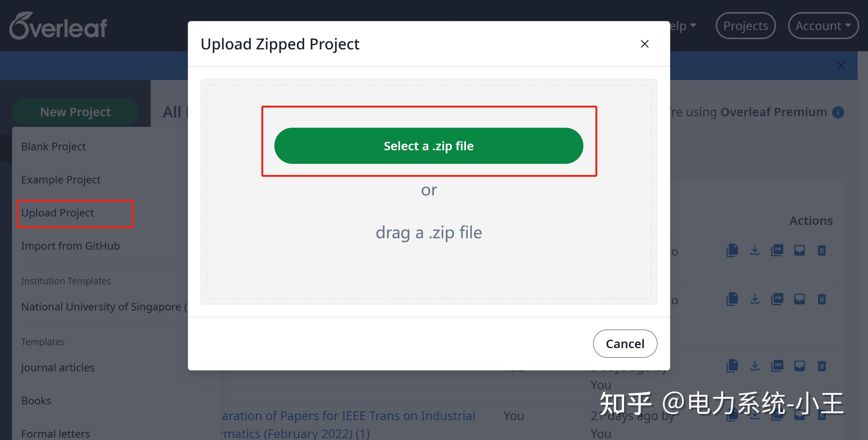868x440 pixels.
Task: Archive the first project in the list
Action: (799, 250)
